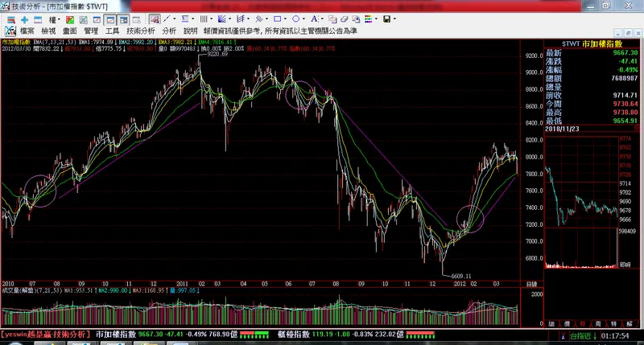644x345 pixels.
Task: Click the intraday mini chart thumbnail
Action: coord(581,203)
